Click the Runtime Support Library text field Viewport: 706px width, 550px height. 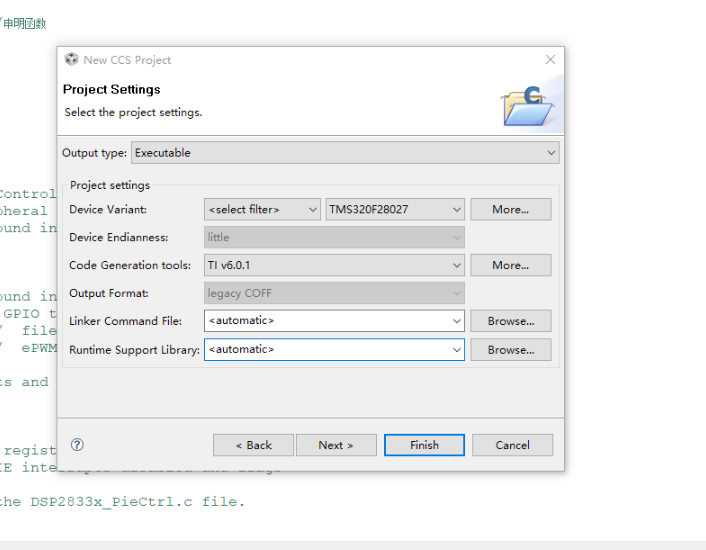(x=326, y=350)
